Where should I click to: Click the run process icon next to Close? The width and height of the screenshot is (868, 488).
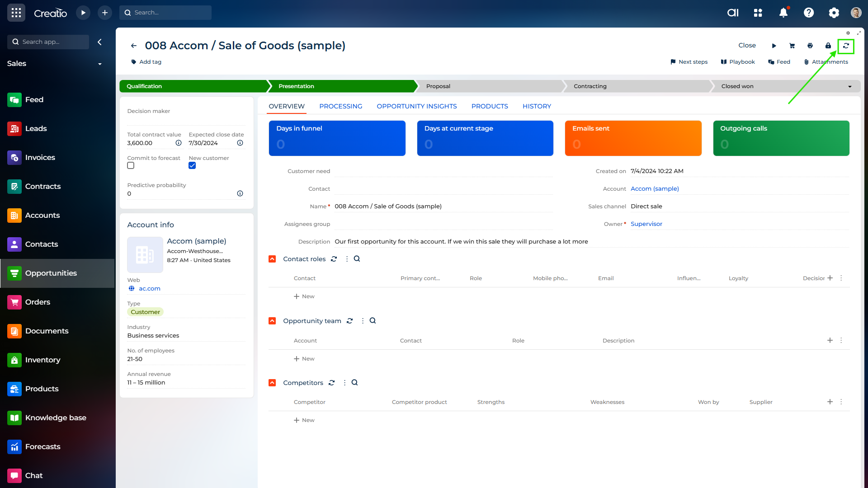click(x=774, y=46)
